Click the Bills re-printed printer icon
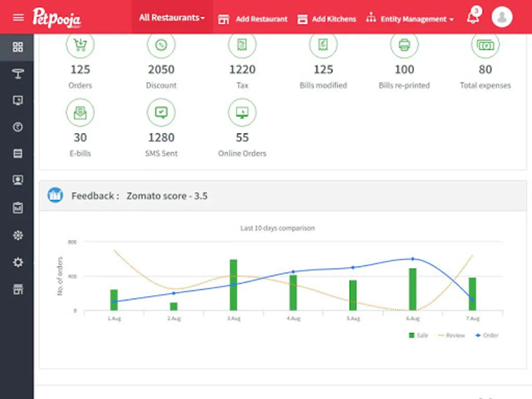 404,45
